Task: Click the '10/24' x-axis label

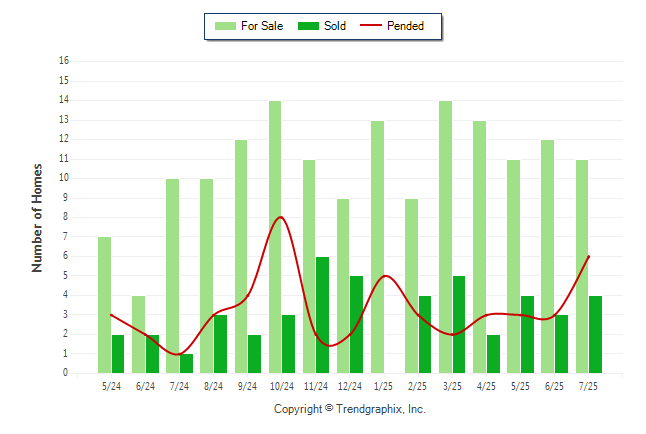Action: pos(282,386)
